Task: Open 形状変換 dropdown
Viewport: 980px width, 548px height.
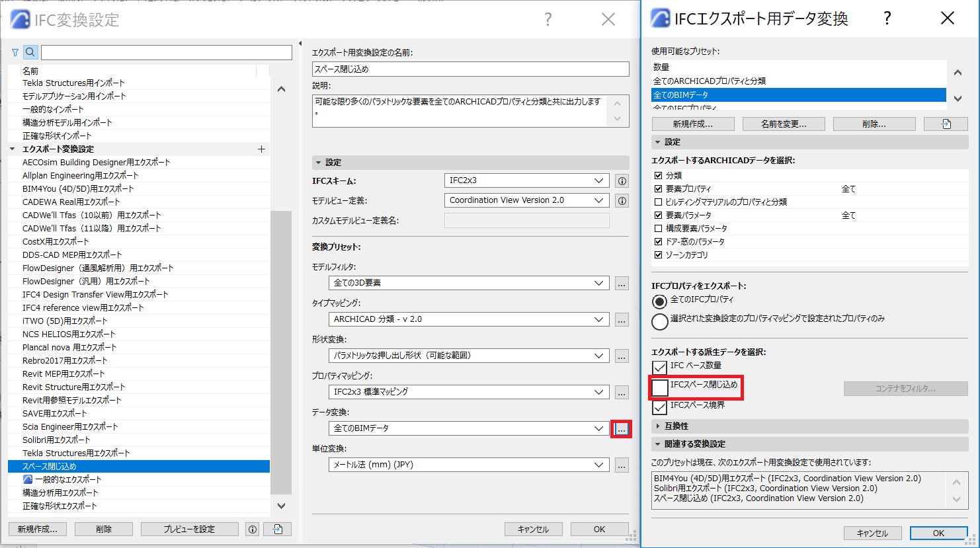Action: coord(469,356)
